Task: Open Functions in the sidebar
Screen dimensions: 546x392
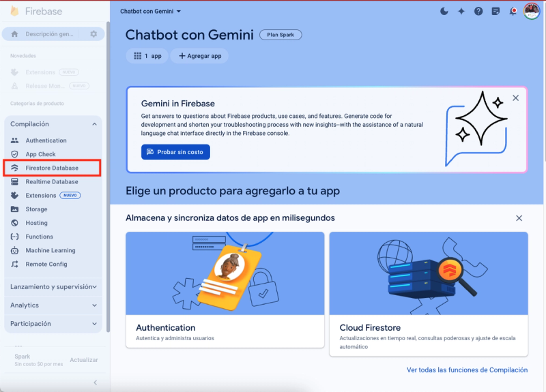Action: click(x=40, y=237)
